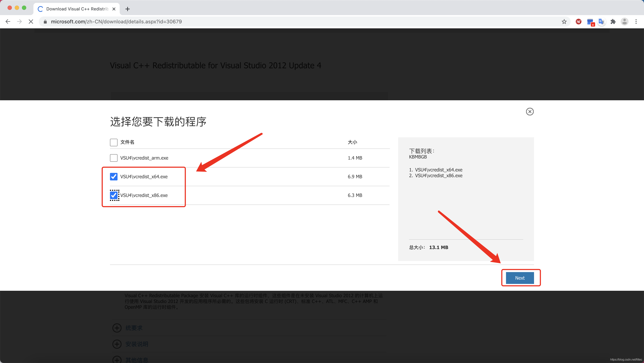Check VSU4\vcredist_arm.exe checkbox

[x=114, y=158]
